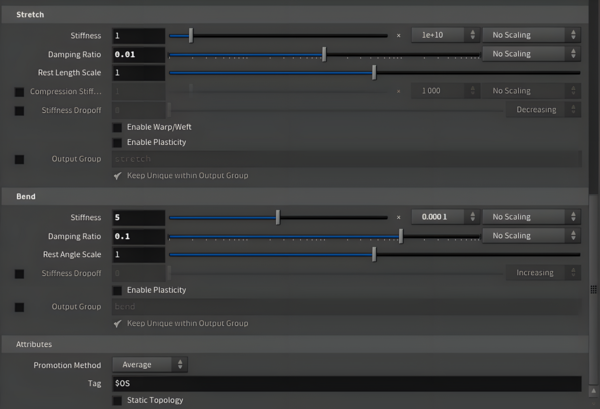The height and width of the screenshot is (409, 600).
Task: Click the Bend Damping Ratio slider handle
Action: (401, 236)
